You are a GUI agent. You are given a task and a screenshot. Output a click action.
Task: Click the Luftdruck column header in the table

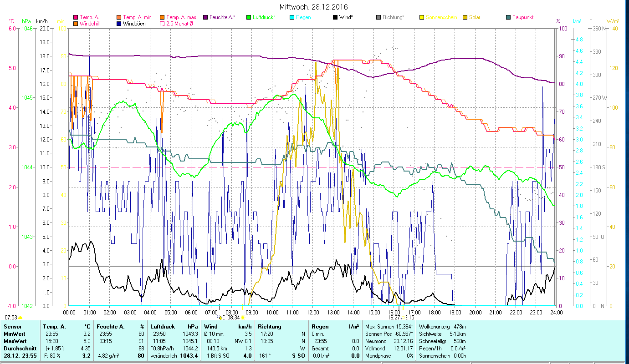click(x=164, y=327)
